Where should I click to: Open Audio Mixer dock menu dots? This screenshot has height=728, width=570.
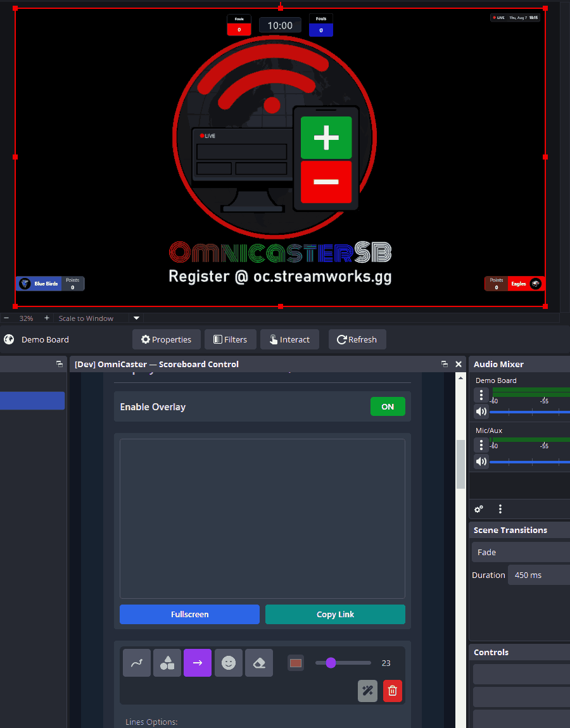click(500, 509)
